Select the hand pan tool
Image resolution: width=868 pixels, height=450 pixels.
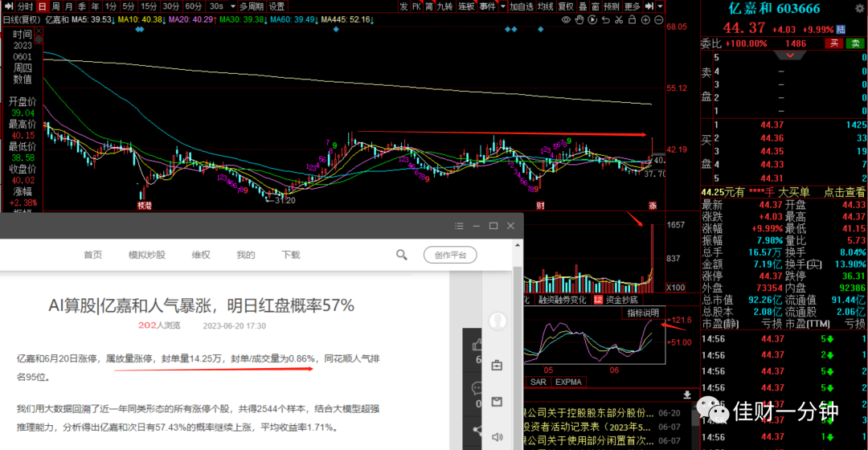coord(579,20)
